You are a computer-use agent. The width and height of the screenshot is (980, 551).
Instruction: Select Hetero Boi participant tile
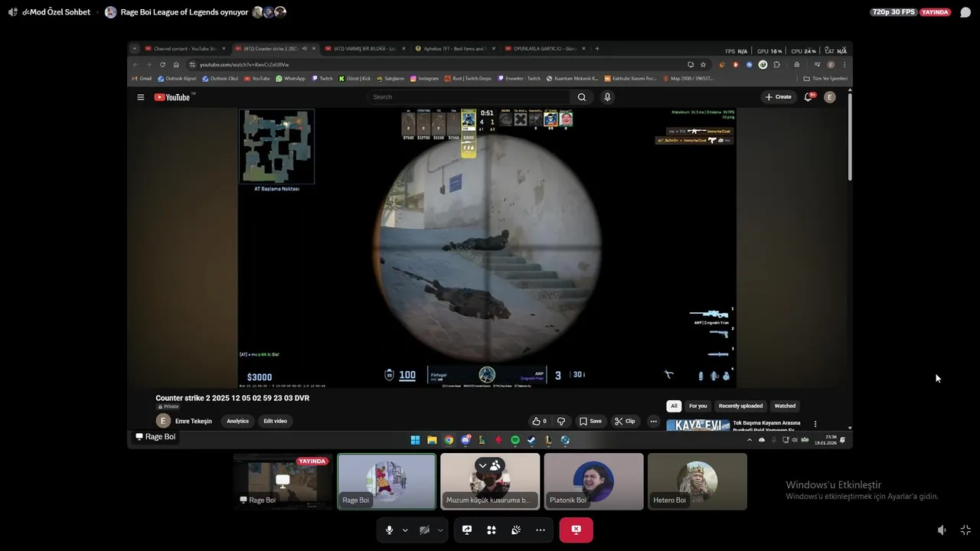click(x=697, y=481)
